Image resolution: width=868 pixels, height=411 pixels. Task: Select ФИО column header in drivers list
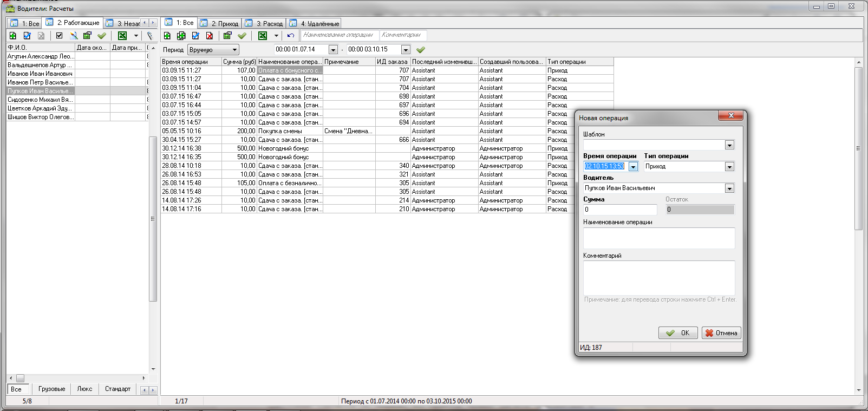coord(41,48)
